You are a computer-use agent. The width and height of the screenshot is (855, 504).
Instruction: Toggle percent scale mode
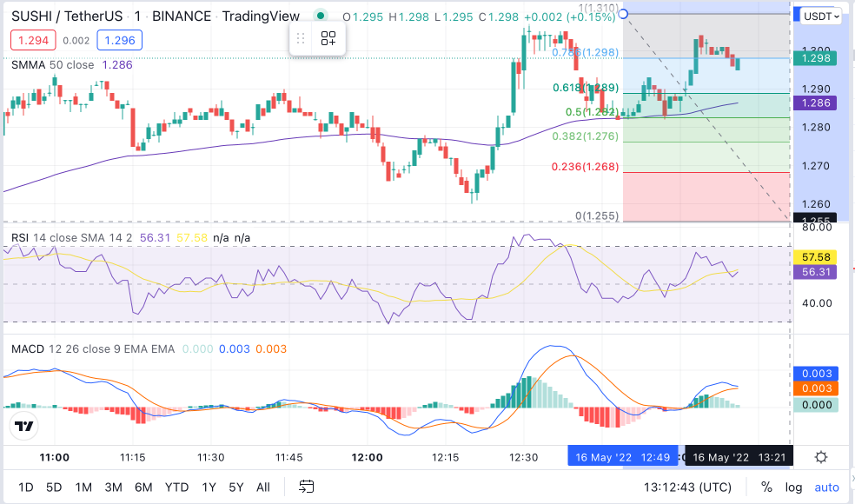point(766,487)
